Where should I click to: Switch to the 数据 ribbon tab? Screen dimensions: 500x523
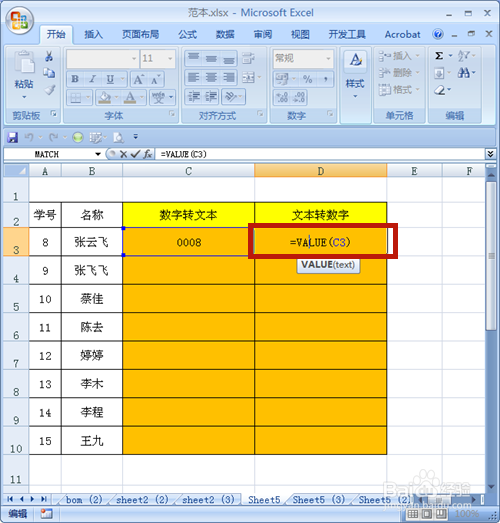click(225, 34)
